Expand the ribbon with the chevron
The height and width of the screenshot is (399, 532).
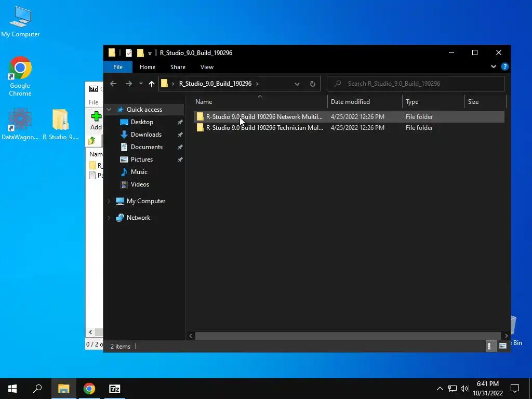coord(494,67)
